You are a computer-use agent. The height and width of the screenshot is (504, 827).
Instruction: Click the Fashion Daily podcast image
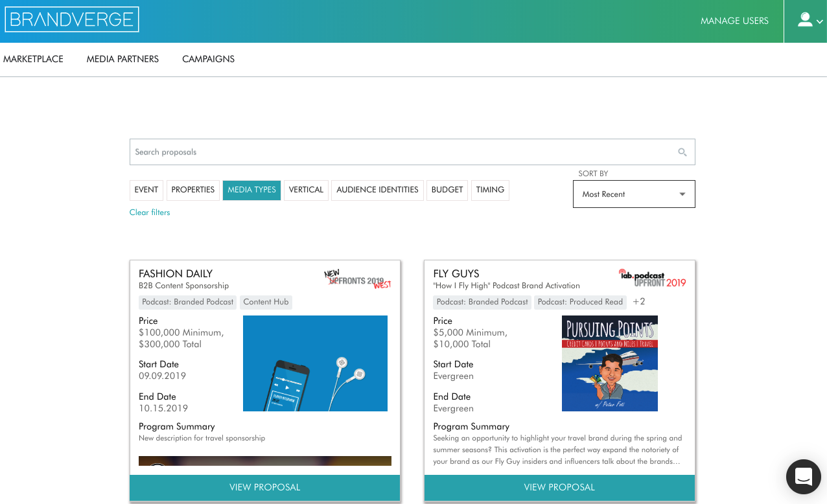[315, 363]
